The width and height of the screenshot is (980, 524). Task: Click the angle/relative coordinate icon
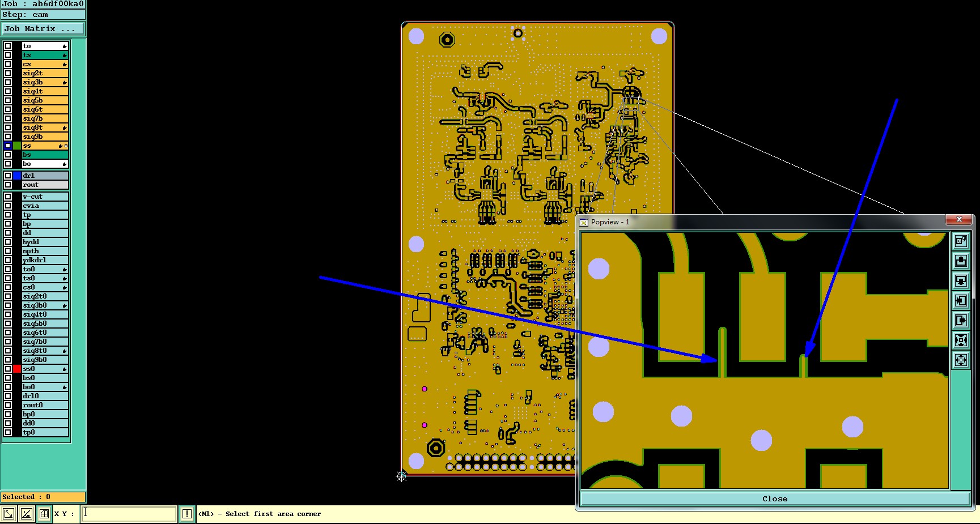point(26,514)
